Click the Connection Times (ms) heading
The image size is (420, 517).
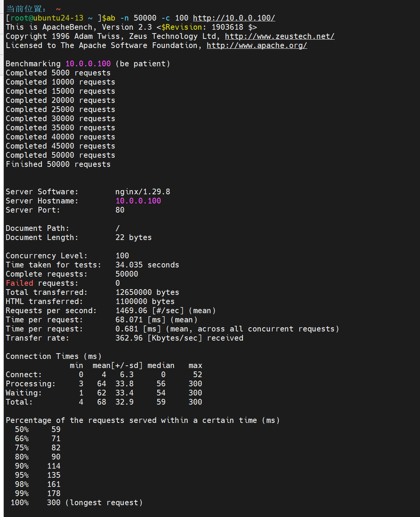tap(54, 356)
